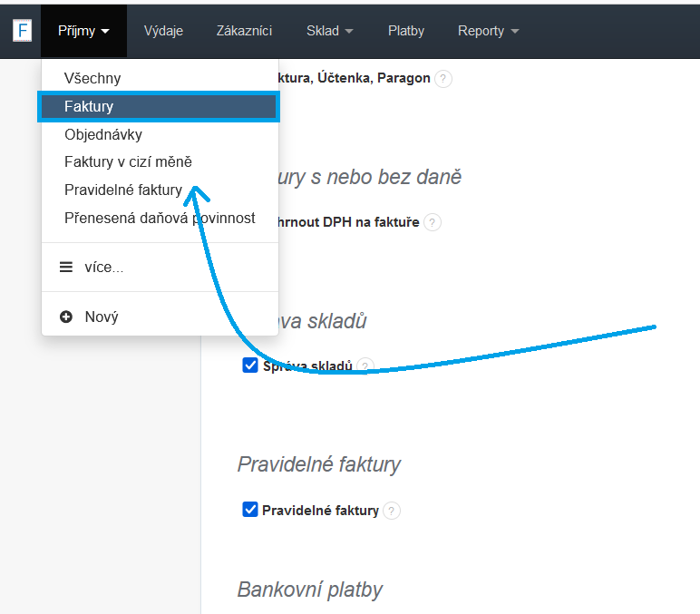Click the F logo icon
Image resolution: width=700 pixels, height=614 pixels.
point(22,30)
